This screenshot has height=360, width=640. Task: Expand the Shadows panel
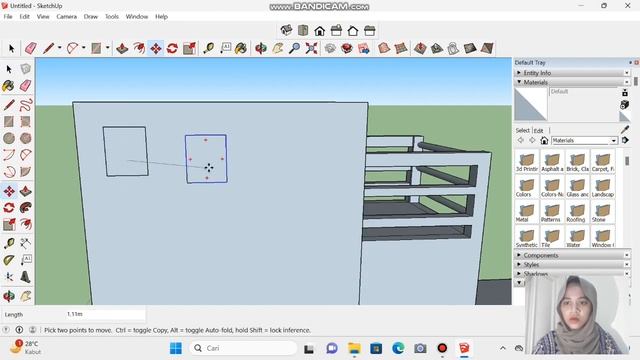[x=519, y=273]
